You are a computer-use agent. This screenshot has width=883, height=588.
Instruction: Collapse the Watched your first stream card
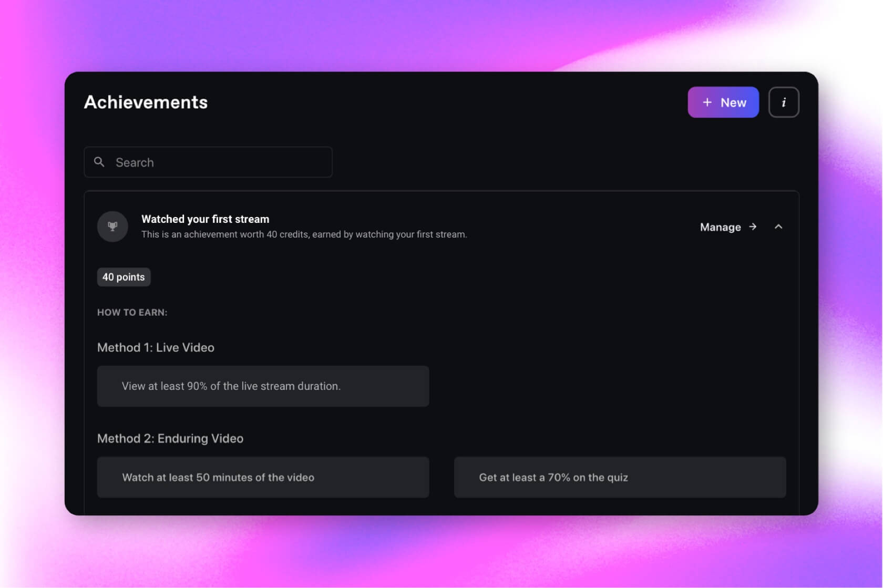[778, 226]
